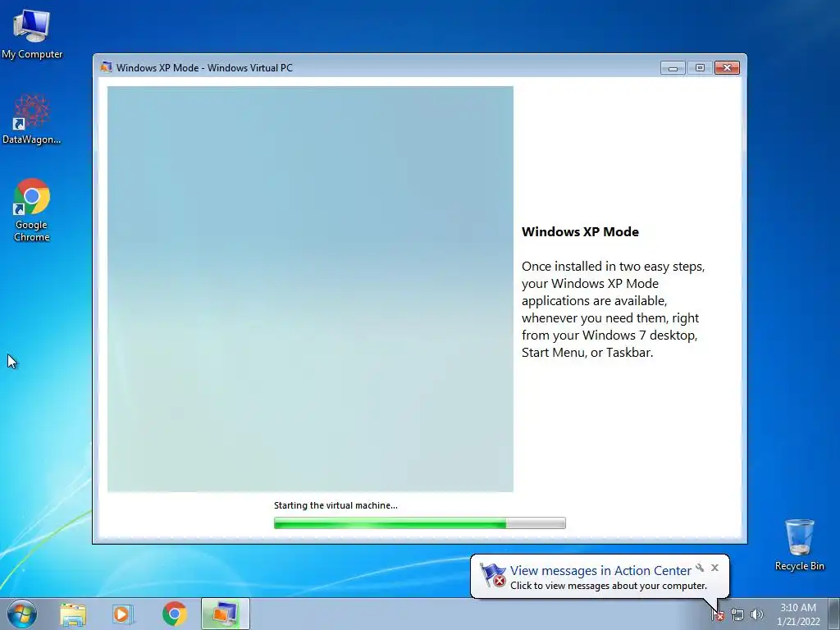
Task: Click the virtual machine startup progress bar
Action: pos(419,523)
